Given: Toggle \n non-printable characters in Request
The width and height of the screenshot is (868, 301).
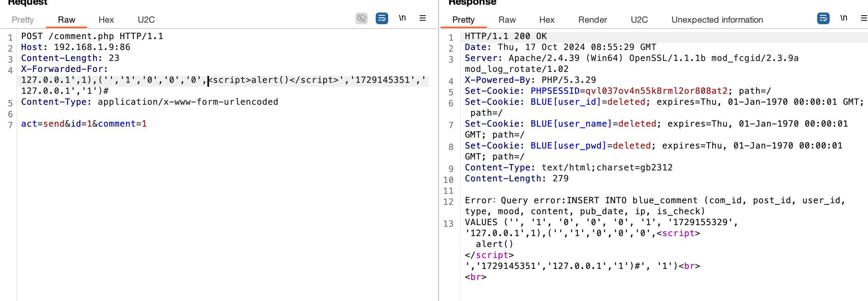Looking at the screenshot, I should pyautogui.click(x=402, y=18).
